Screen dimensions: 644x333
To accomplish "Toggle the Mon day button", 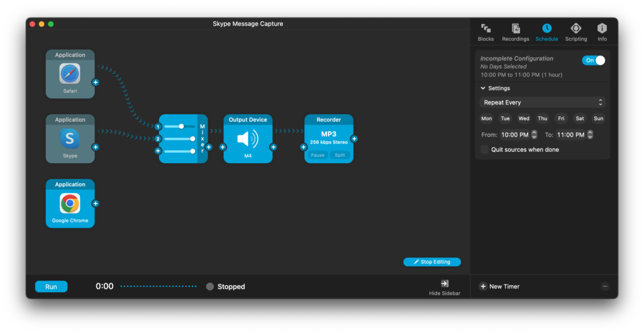I will tap(486, 118).
